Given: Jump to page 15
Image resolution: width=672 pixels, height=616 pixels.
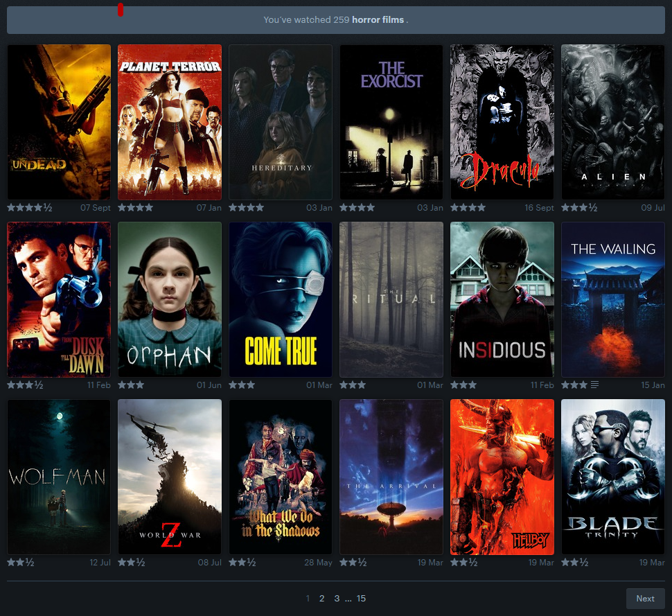Looking at the screenshot, I should pos(361,599).
